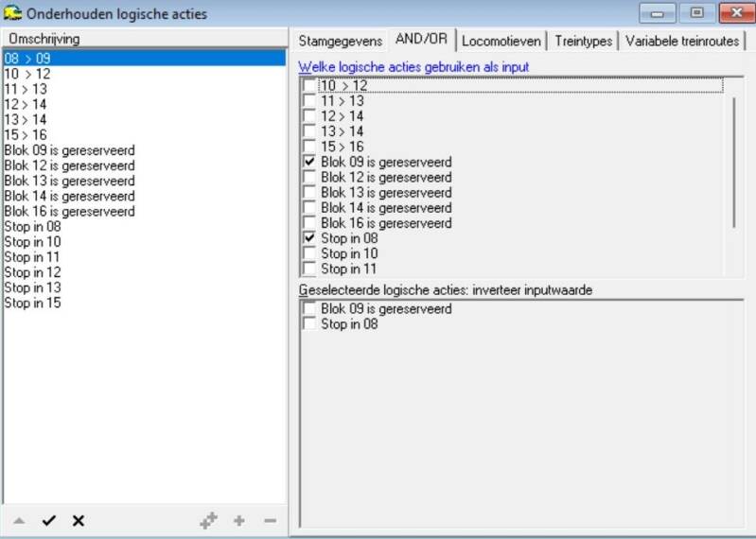
Task: Check the '15 > 16' input checkbox
Action: click(309, 147)
